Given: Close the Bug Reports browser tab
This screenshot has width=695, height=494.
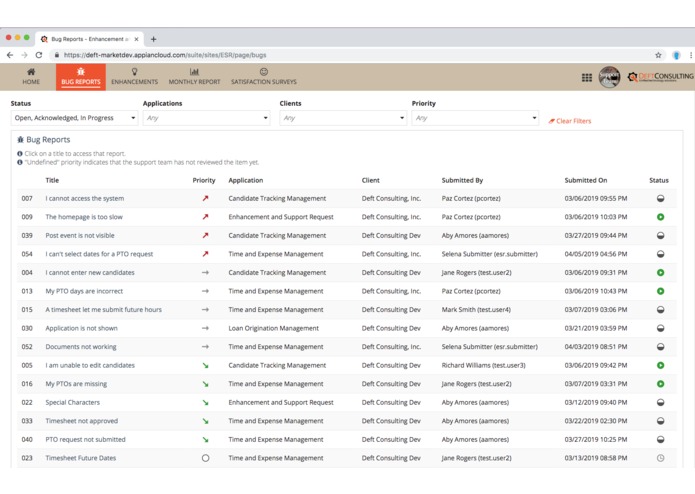Looking at the screenshot, I should [x=137, y=39].
